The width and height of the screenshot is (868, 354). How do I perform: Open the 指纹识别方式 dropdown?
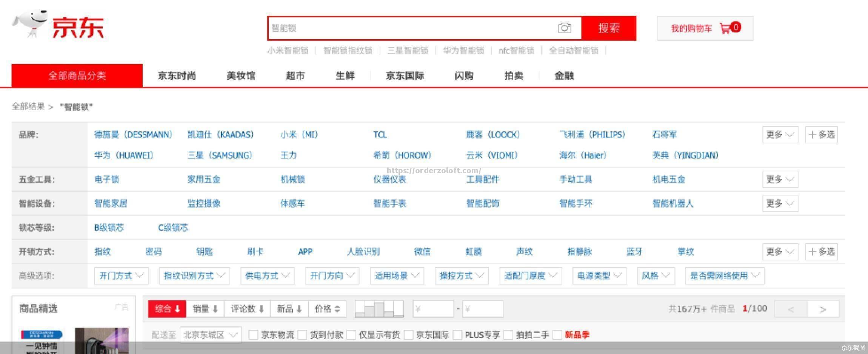(x=194, y=276)
